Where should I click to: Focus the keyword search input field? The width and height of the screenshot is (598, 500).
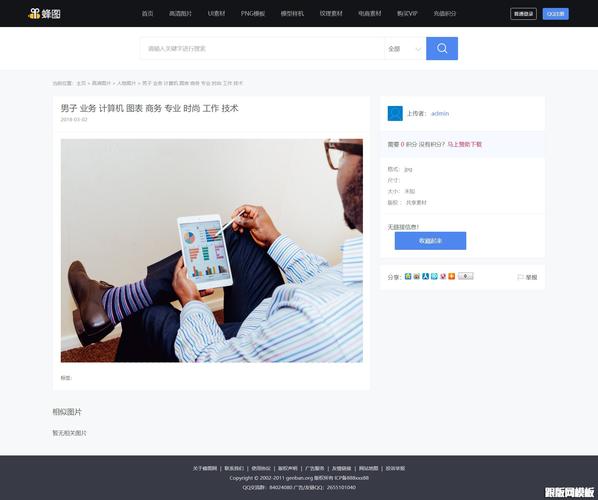(x=262, y=48)
